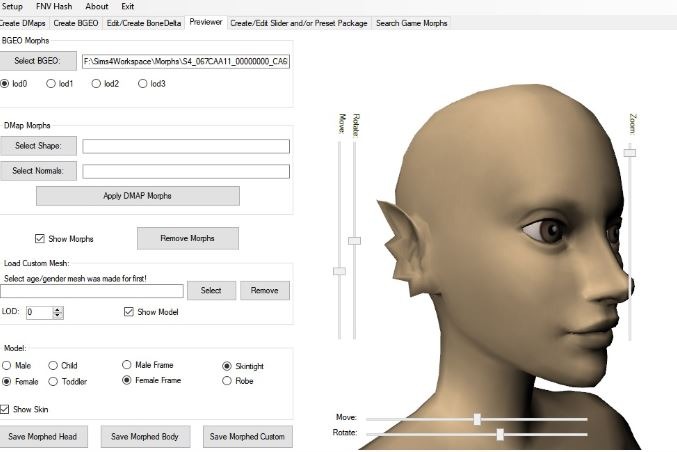Screen dimensions: 677x452
Task: Open the Edit/Create BoneDelta tab
Action: click(144, 23)
